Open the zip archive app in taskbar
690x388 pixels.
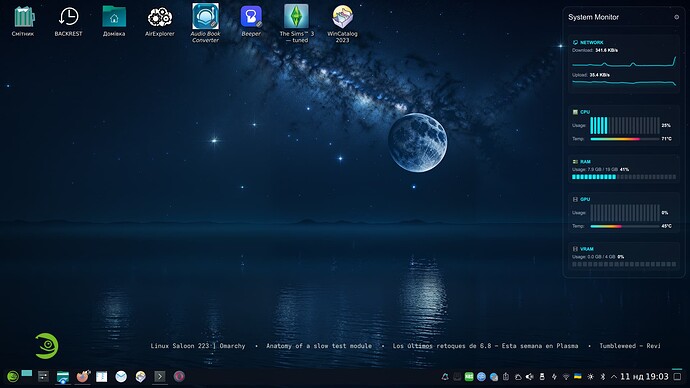click(x=102, y=377)
